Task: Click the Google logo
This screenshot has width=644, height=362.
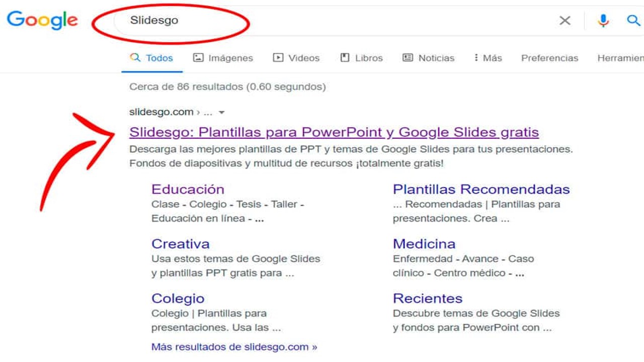Action: [x=42, y=20]
